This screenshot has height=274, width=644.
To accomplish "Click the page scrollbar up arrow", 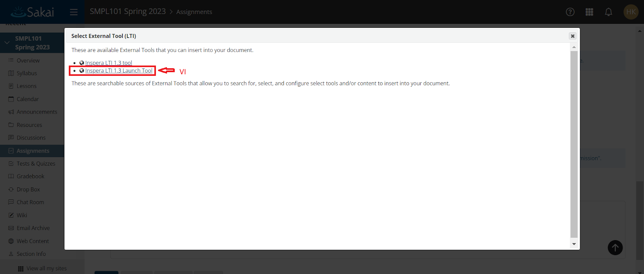I will click(x=640, y=31).
